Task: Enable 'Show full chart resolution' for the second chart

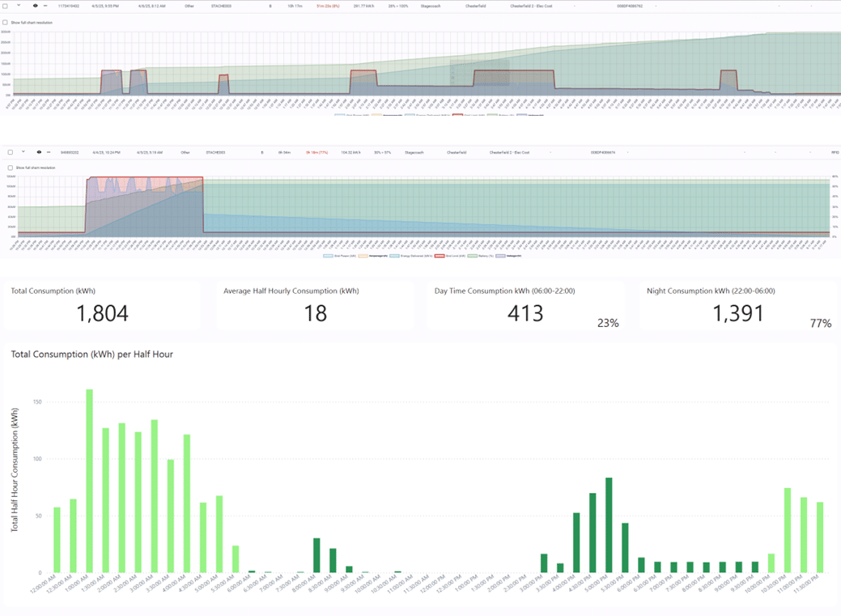Action: tap(10, 168)
